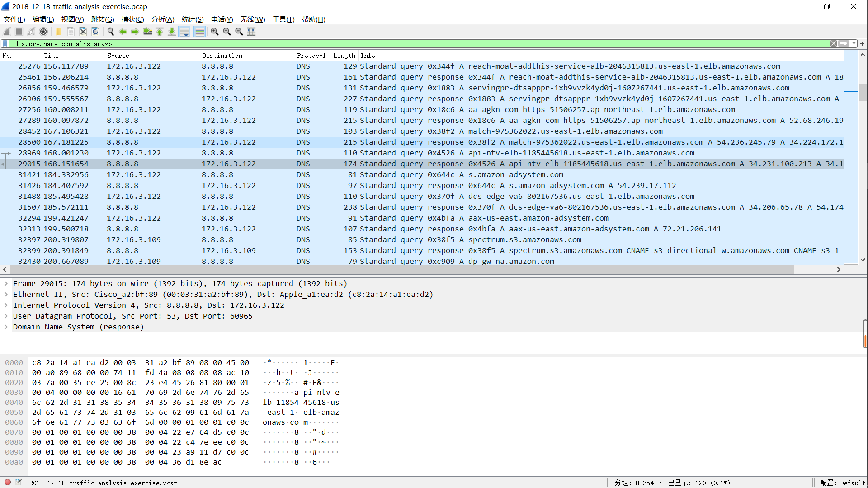Click the open capture file folder icon
Image resolution: width=868 pixels, height=488 pixels.
[x=58, y=32]
